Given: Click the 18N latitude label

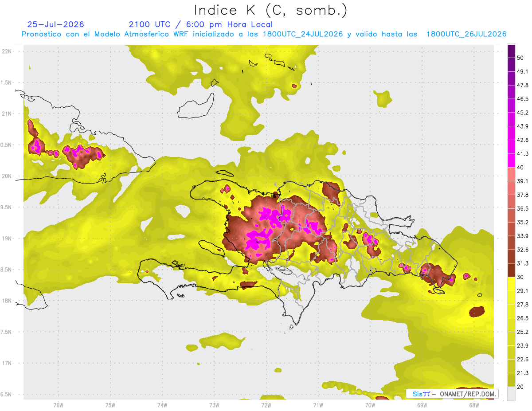Looking at the screenshot, I should click(7, 301).
